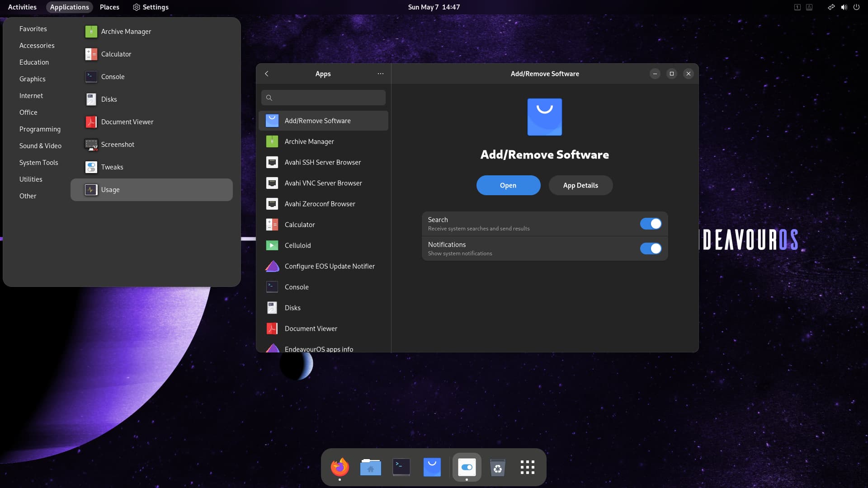Click the Apps search field
This screenshot has height=488, width=868.
point(323,98)
